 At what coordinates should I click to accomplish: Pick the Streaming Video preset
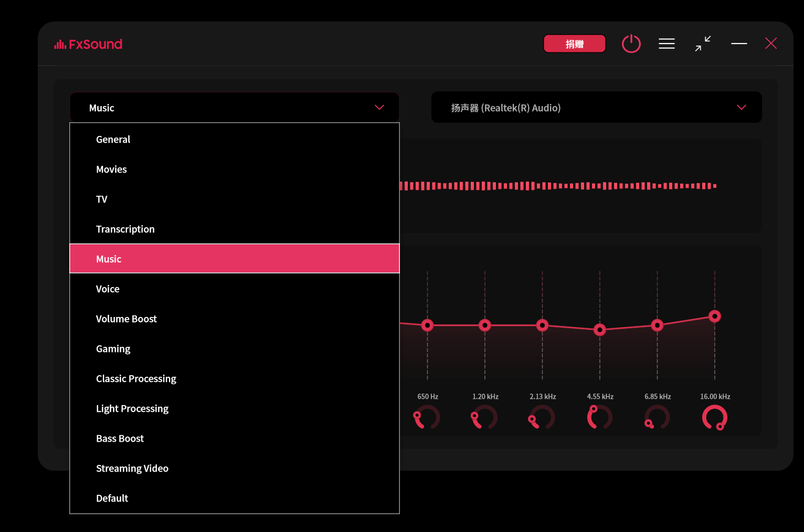[x=235, y=468]
